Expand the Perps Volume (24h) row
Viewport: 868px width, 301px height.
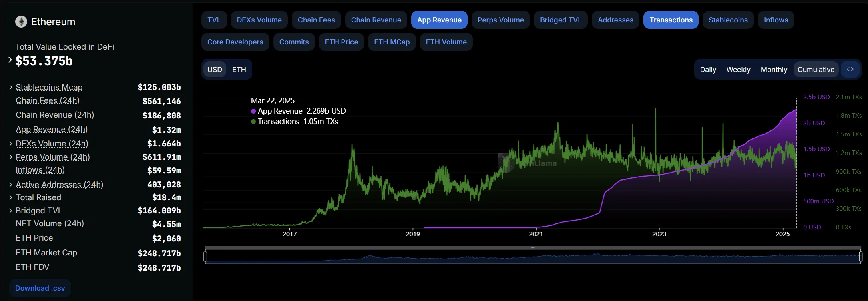[11, 157]
